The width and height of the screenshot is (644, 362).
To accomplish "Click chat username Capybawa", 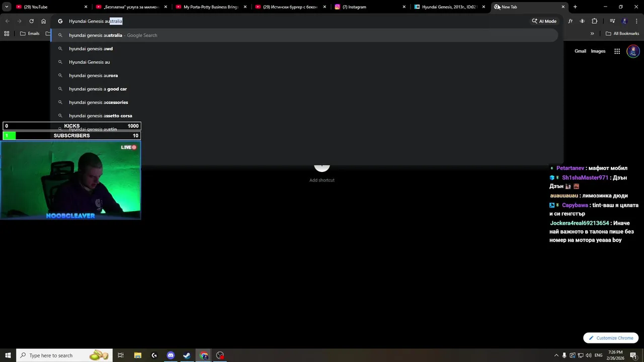I will [575, 205].
